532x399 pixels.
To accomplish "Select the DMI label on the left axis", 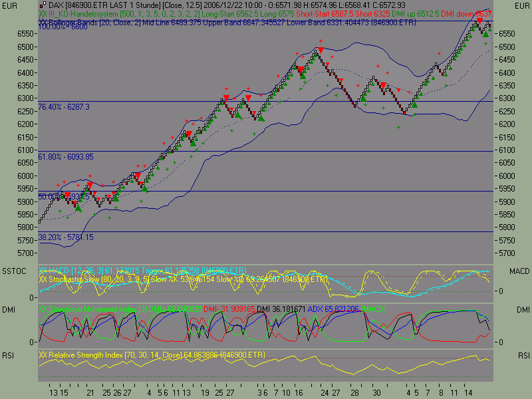I will pos(9,309).
